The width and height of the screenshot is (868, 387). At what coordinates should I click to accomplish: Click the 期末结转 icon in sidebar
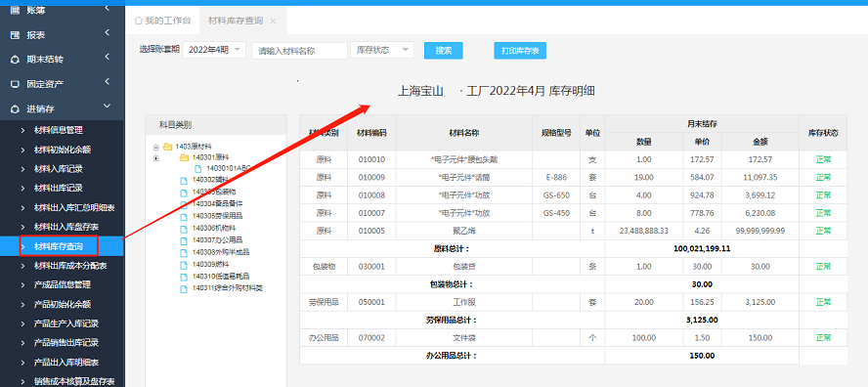tap(15, 60)
